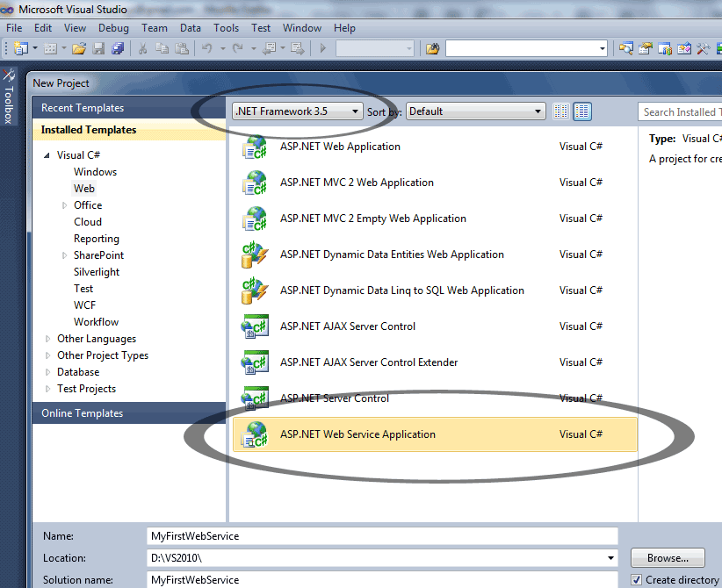Click the Navigate Forward toolbar icon

point(298,48)
